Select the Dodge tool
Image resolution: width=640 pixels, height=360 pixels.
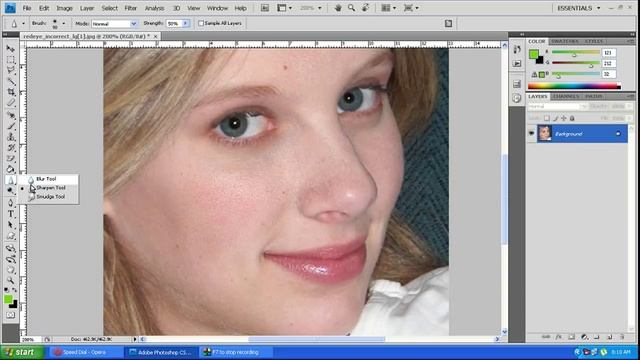click(x=11, y=190)
